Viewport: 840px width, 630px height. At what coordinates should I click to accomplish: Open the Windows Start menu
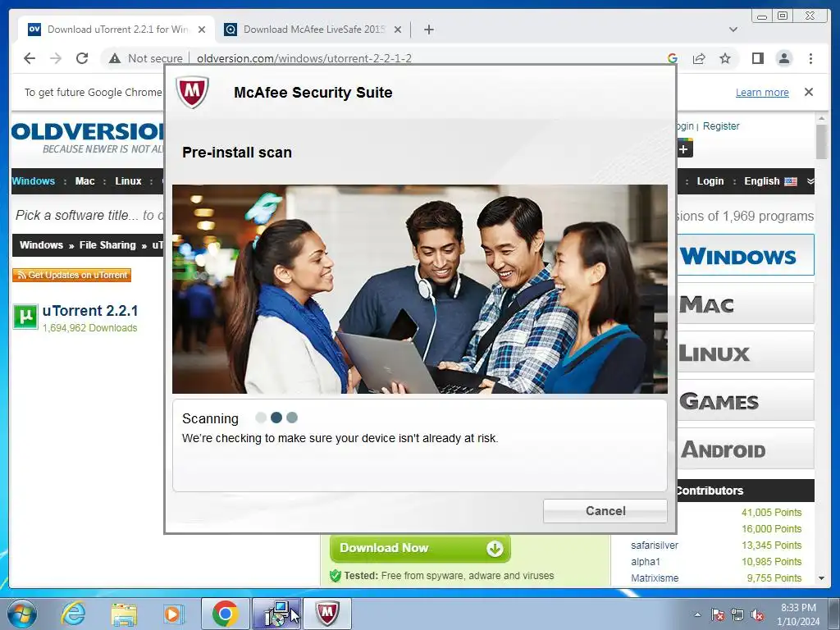click(x=22, y=614)
